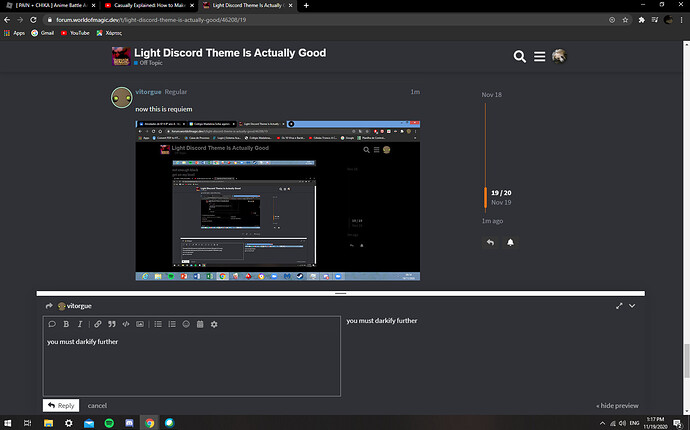Insert bulleted list in composer

tap(158, 324)
